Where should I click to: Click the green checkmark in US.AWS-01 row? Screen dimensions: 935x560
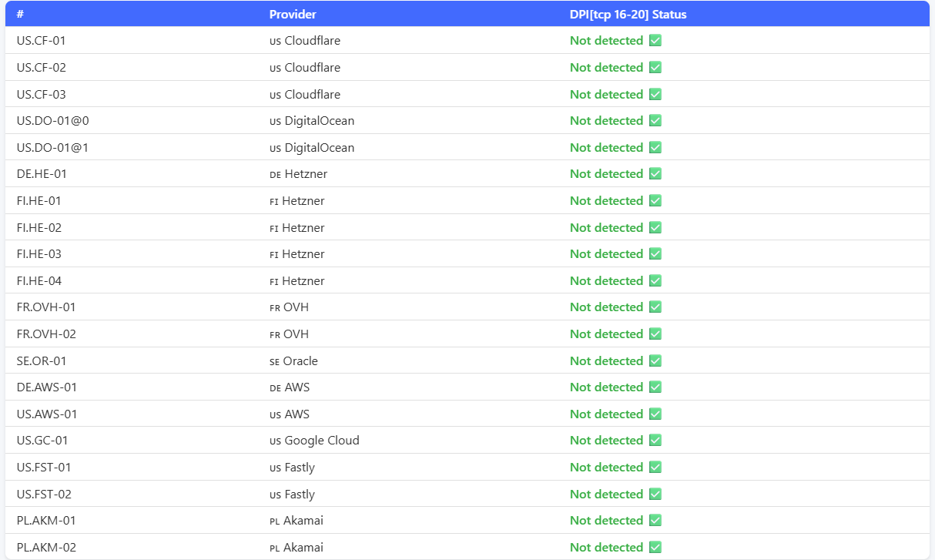point(655,414)
